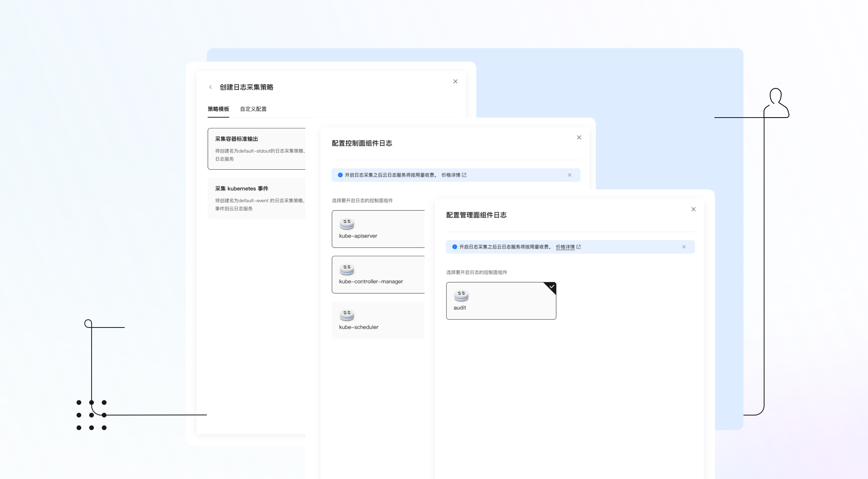Click kube-scheduler component icon
The image size is (868, 479).
coord(347,315)
